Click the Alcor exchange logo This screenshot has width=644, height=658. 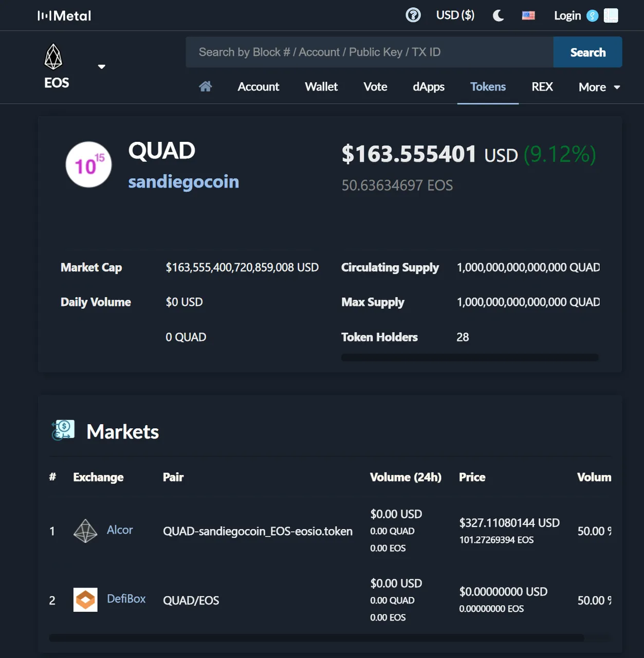(x=85, y=531)
